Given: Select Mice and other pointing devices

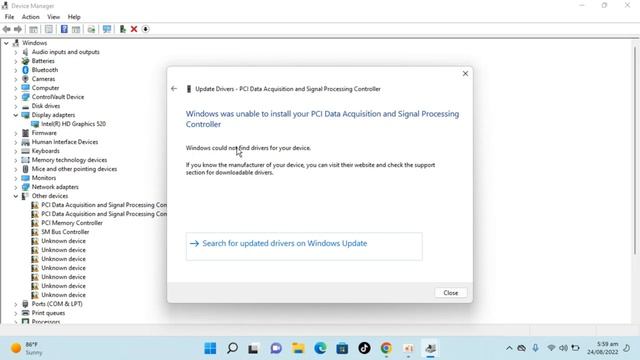Looking at the screenshot, I should pyautogui.click(x=74, y=169).
